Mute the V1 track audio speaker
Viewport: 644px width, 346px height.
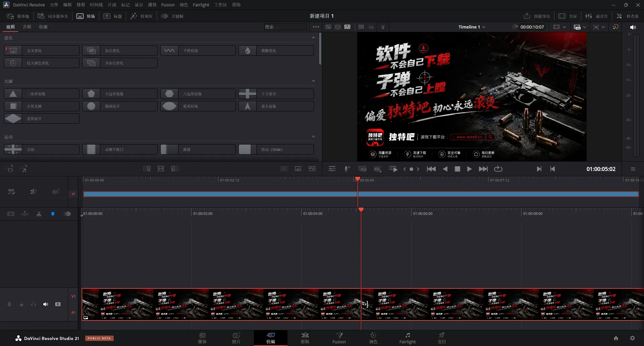coord(46,304)
